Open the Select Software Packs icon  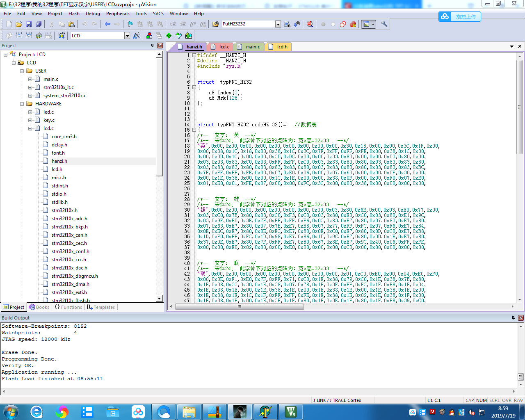point(179,36)
